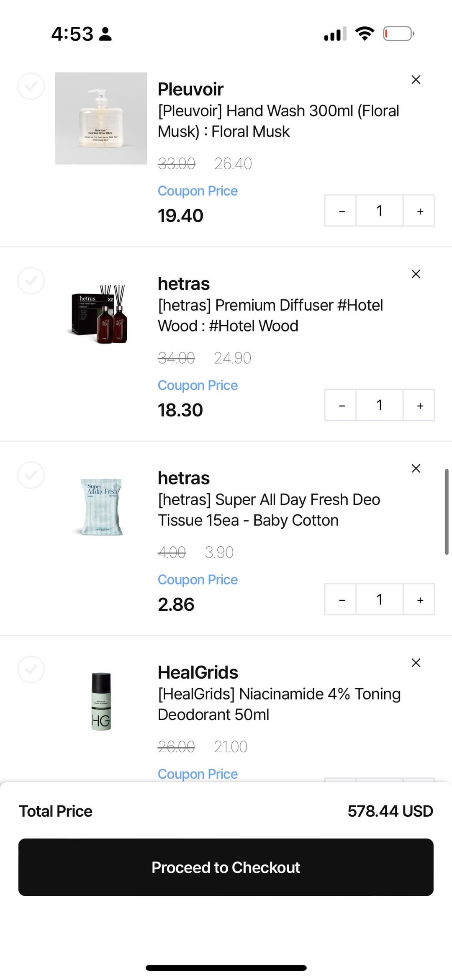Edit quantity field for Pleuvoir Hand Wash
Viewport: 452px width, 980px height.
[x=379, y=211]
